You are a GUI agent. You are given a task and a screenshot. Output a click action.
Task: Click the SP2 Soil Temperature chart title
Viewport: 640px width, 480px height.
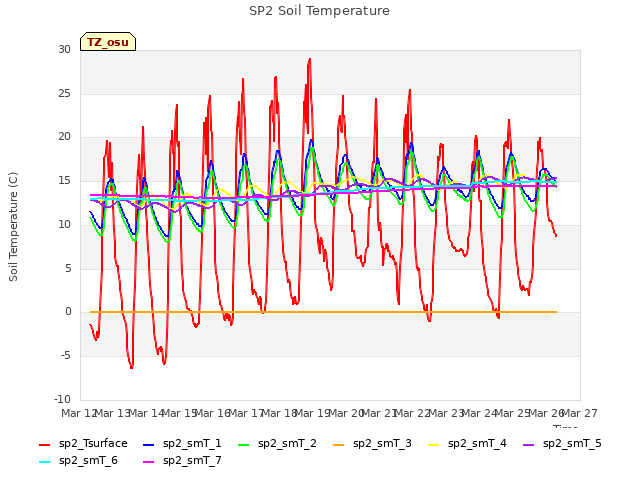319,11
